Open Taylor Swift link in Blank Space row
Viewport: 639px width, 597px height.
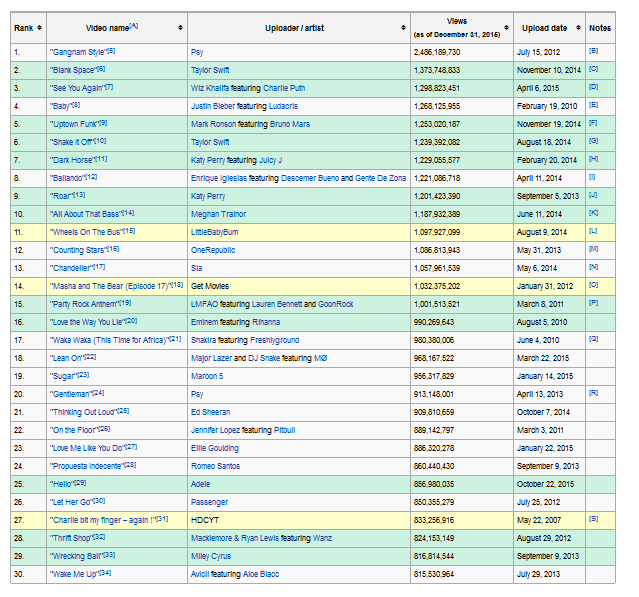pos(210,70)
